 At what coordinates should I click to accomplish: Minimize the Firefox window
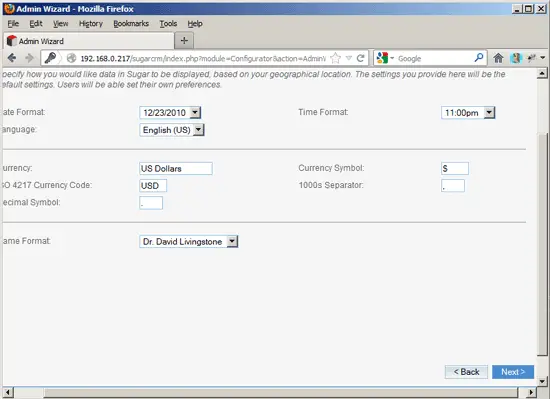517,9
